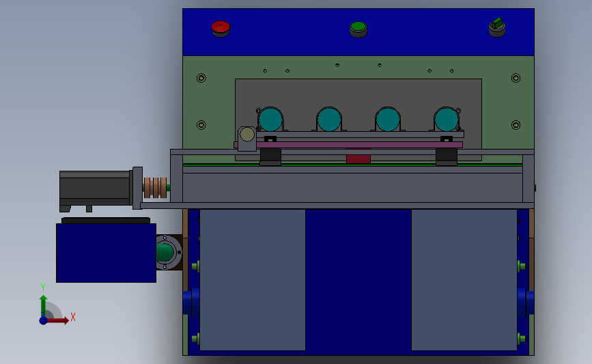Select the right slate-blue door panel
This screenshot has height=364, width=592.
click(464, 280)
